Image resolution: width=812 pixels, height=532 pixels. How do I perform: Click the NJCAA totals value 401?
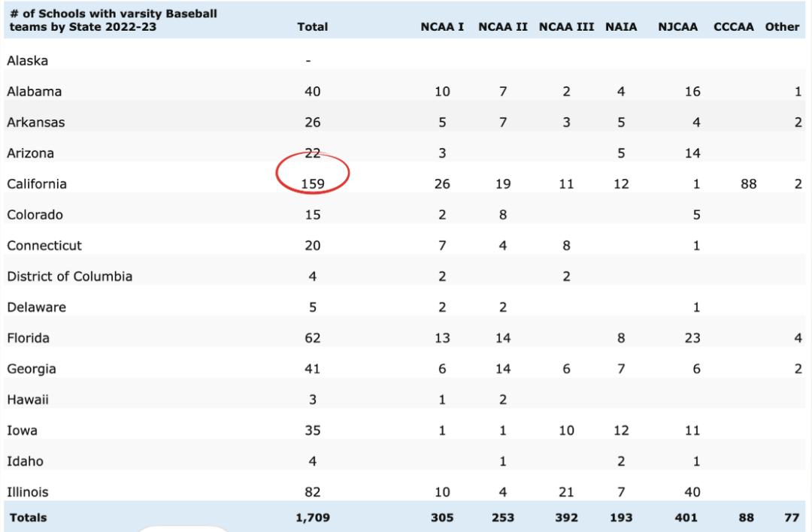point(686,518)
